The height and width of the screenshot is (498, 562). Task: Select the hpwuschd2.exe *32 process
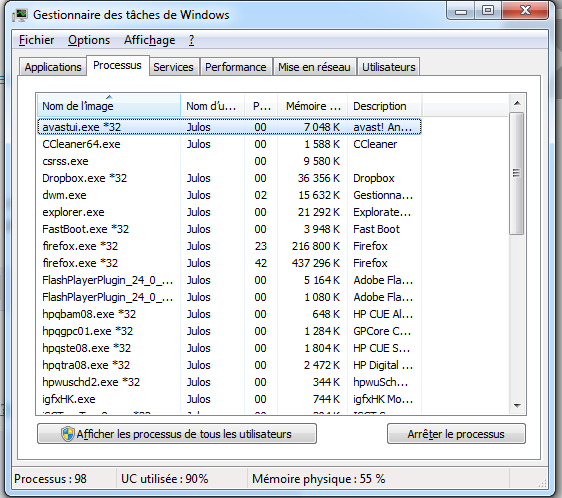(229, 382)
